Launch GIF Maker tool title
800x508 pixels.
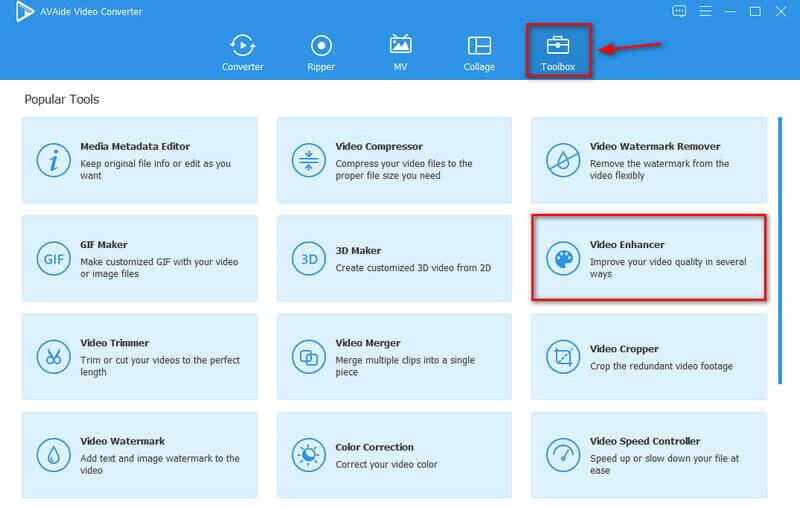pyautogui.click(x=104, y=245)
